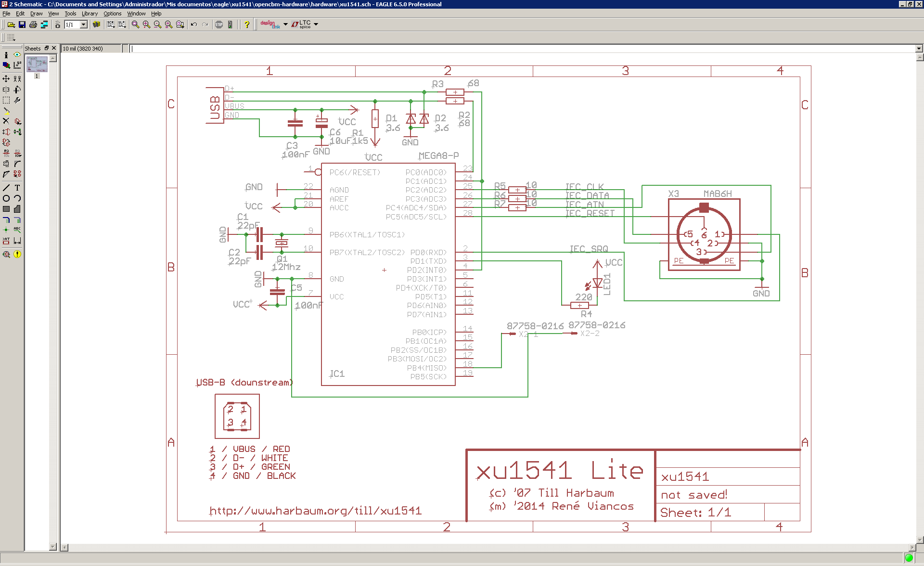The height and width of the screenshot is (566, 924).
Task: Open the sheet selector 1/1 dropdown
Action: 83,25
